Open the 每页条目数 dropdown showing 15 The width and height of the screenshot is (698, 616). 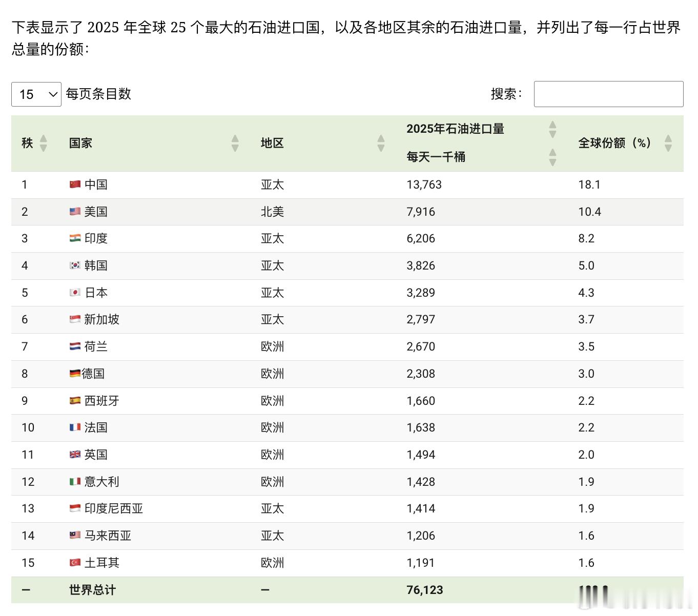click(36, 94)
